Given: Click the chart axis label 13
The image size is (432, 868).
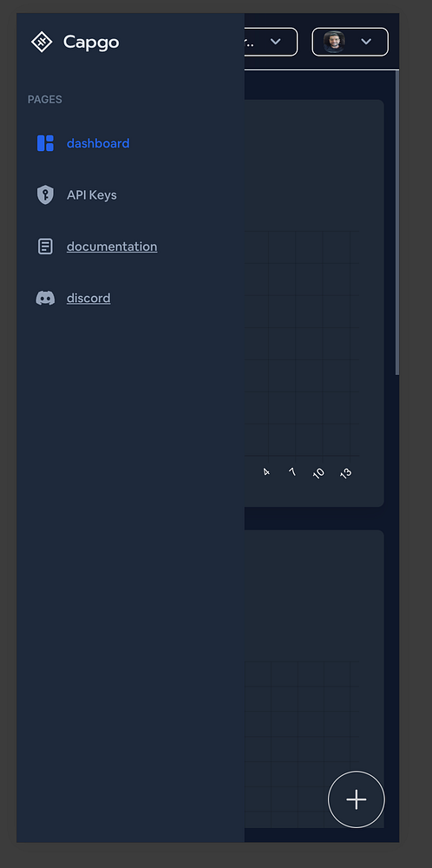Looking at the screenshot, I should 346,473.
